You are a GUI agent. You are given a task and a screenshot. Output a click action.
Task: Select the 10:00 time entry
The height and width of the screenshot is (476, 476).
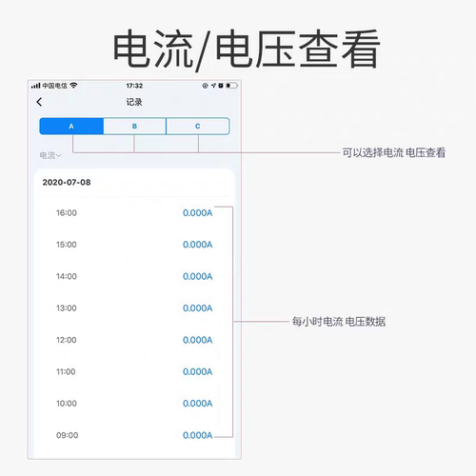[x=67, y=404]
